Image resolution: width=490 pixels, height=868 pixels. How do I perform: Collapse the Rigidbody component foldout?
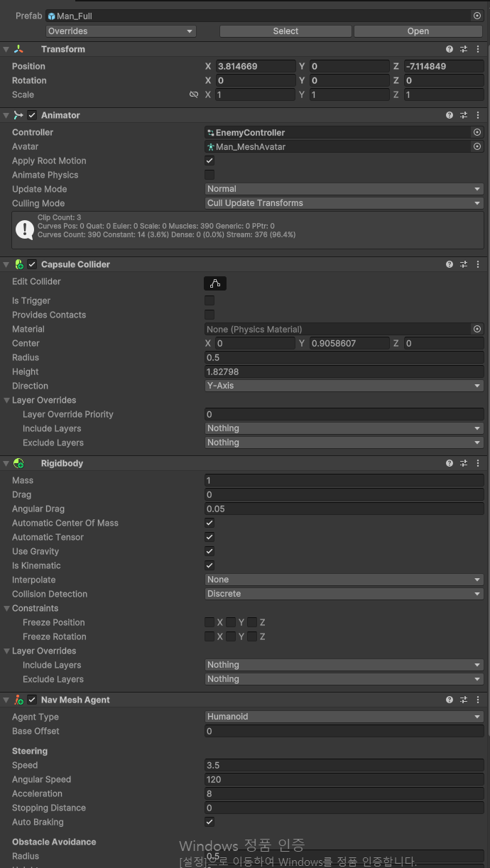tap(6, 463)
